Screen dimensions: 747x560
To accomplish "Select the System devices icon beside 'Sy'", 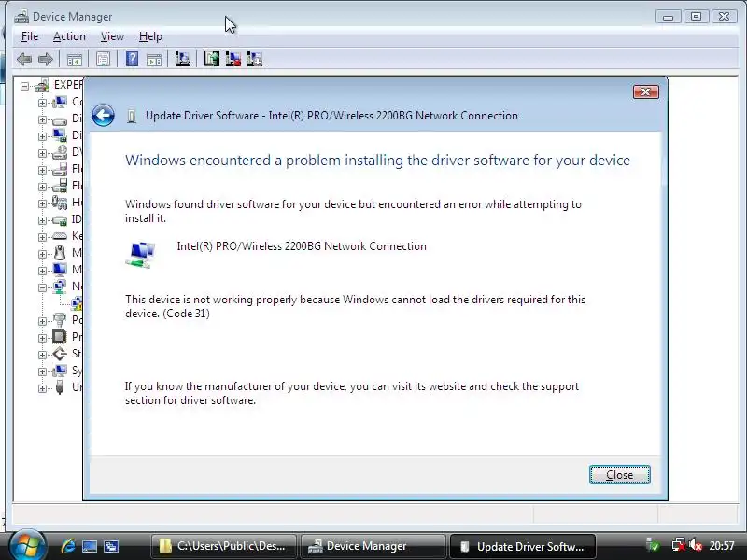I will [60, 370].
